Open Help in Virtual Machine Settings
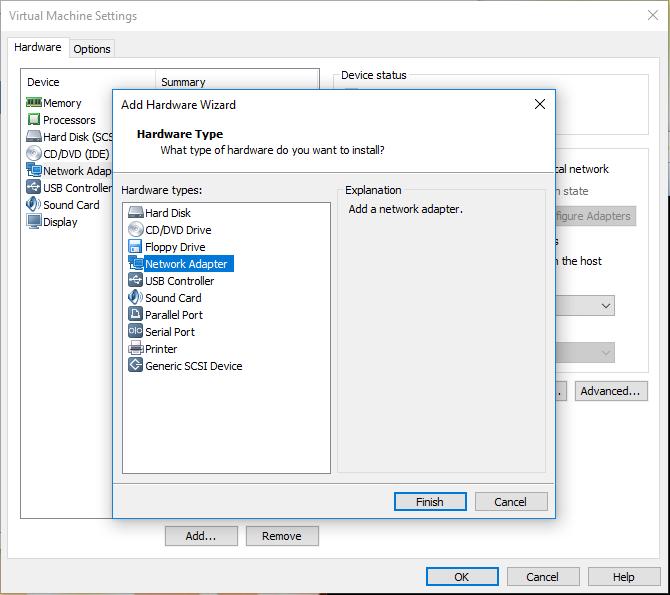 [x=624, y=577]
